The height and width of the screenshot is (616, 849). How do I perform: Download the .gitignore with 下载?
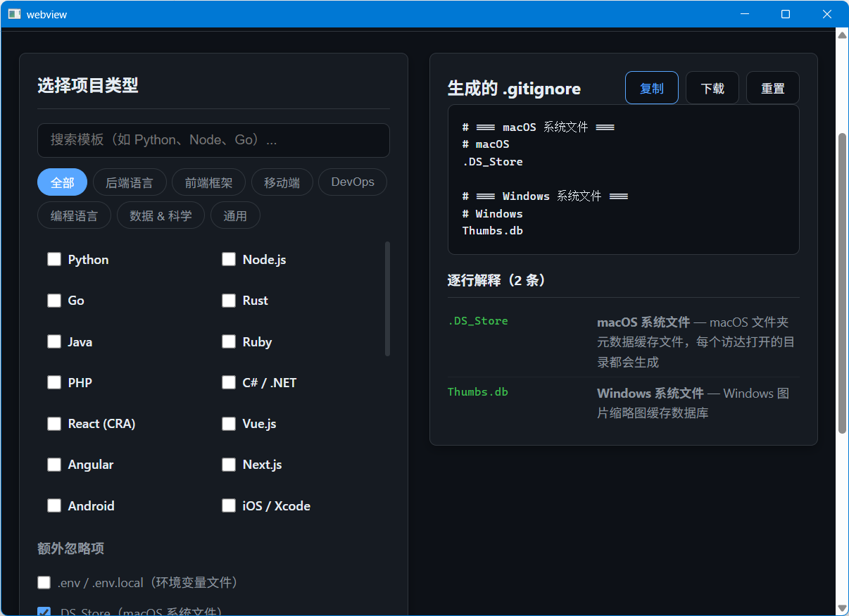point(712,88)
